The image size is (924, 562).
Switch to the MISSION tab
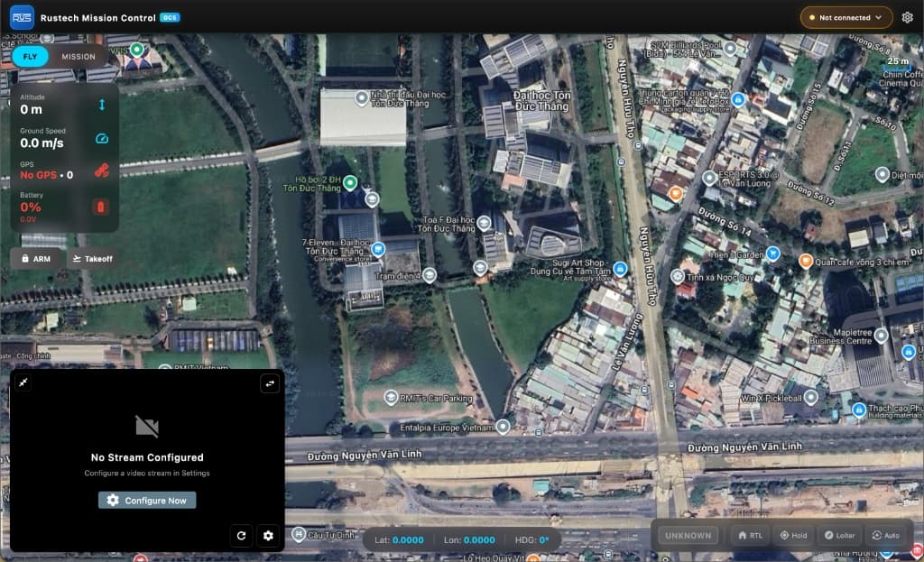point(79,56)
